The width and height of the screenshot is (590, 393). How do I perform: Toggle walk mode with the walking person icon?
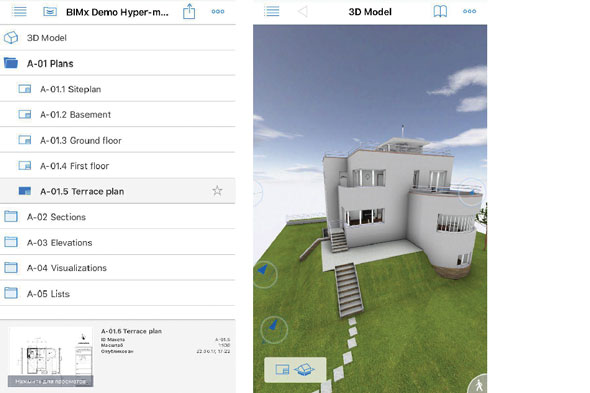tap(479, 385)
